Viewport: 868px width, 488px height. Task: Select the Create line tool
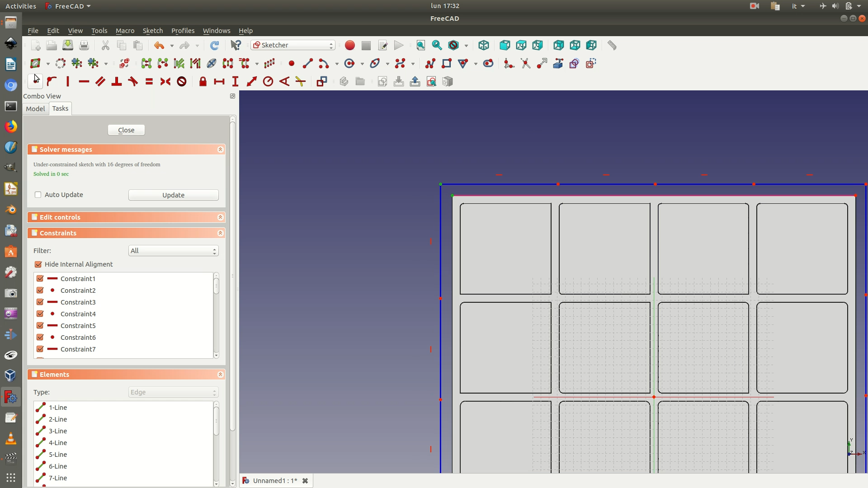point(307,63)
